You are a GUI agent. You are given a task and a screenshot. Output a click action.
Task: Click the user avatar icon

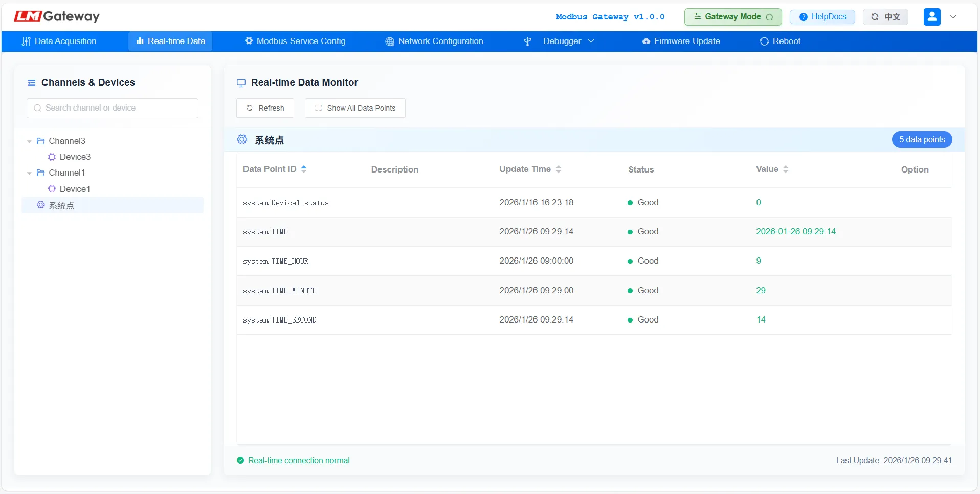(x=931, y=17)
